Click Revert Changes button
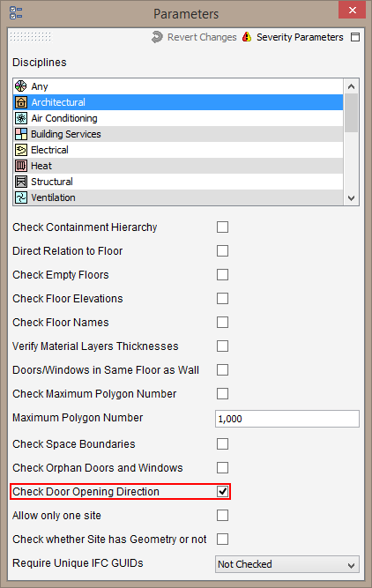372x588 pixels. tap(194, 37)
